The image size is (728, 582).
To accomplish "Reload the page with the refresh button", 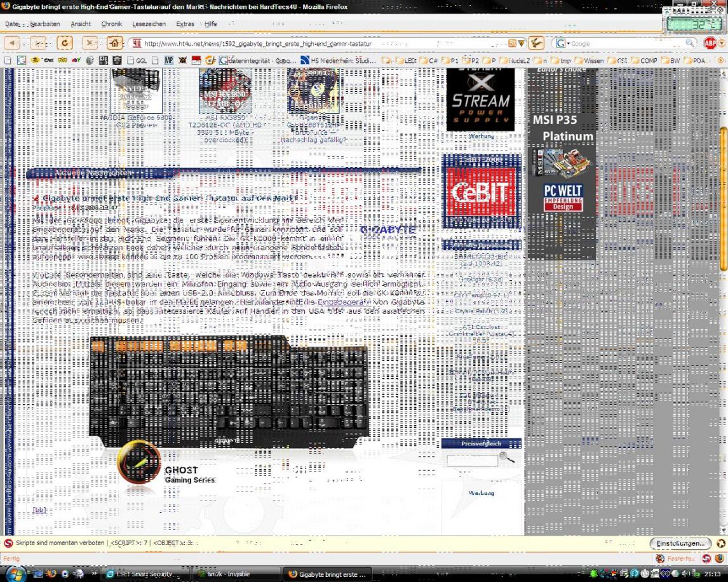I will point(65,43).
